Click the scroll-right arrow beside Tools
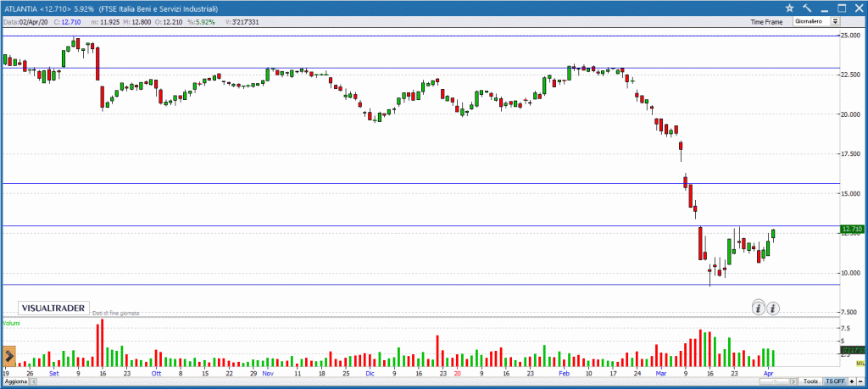The height and width of the screenshot is (389, 868). pyautogui.click(x=793, y=382)
